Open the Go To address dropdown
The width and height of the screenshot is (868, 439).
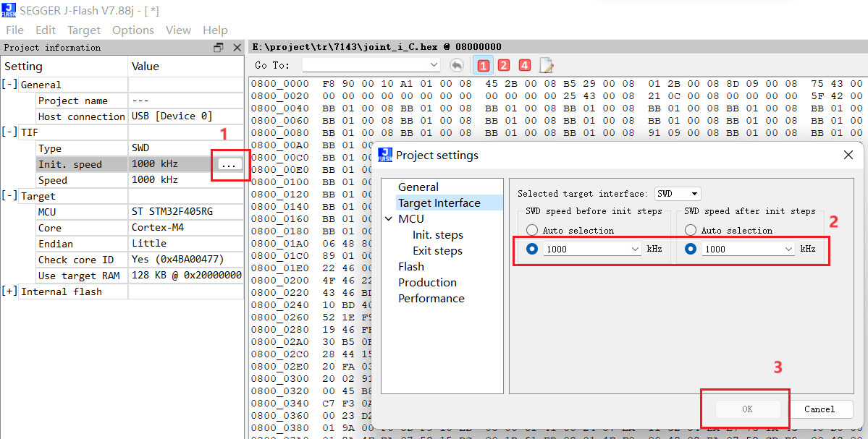(371, 65)
